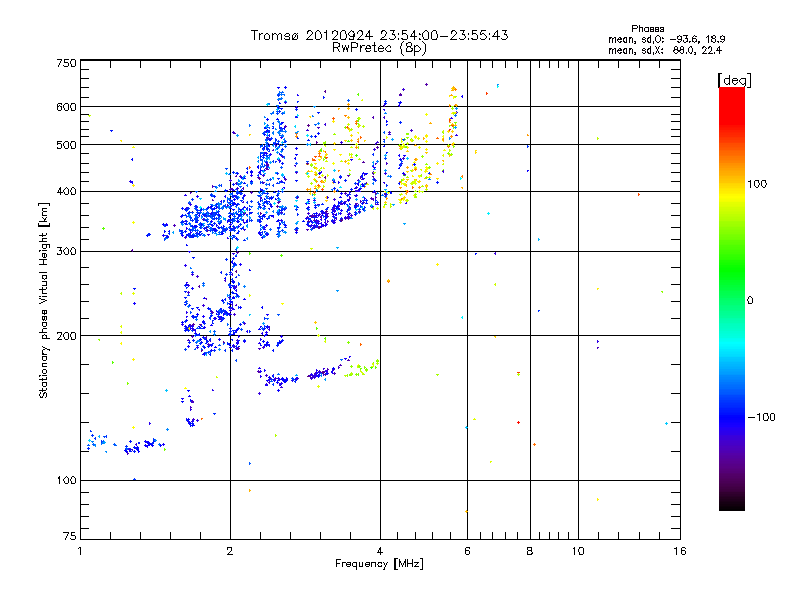This screenshot has width=800, height=600.
Task: Click the x-axis title "Frequency [MHz]"
Action: [379, 564]
